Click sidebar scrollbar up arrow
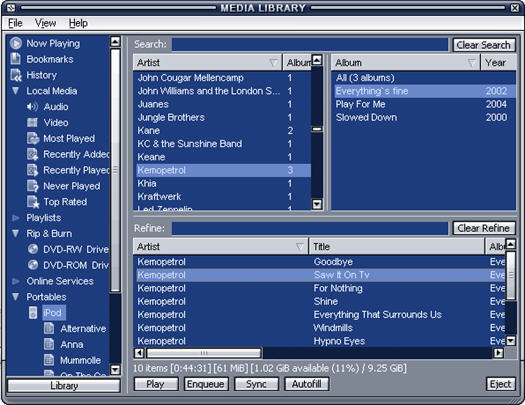Image resolution: width=525 pixels, height=405 pixels. click(x=115, y=41)
